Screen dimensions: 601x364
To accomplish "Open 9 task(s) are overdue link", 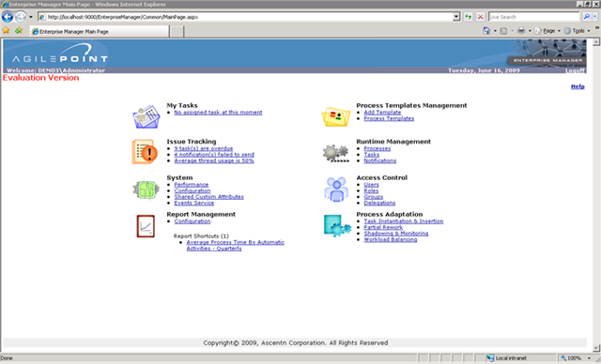I will (x=204, y=148).
